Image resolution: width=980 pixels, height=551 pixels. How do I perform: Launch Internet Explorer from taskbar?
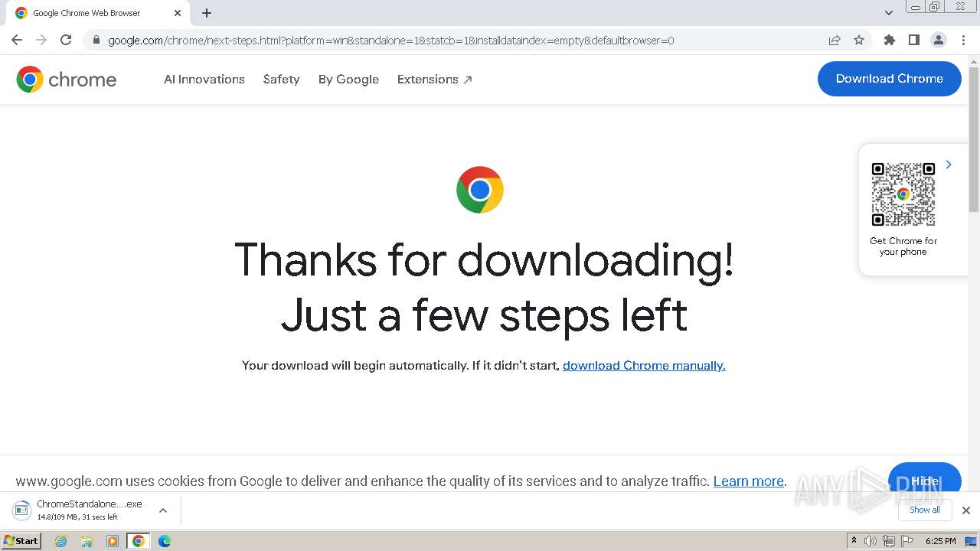coord(61,541)
